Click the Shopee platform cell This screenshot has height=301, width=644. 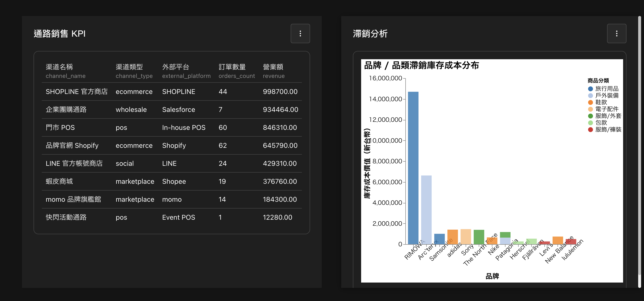point(174,181)
